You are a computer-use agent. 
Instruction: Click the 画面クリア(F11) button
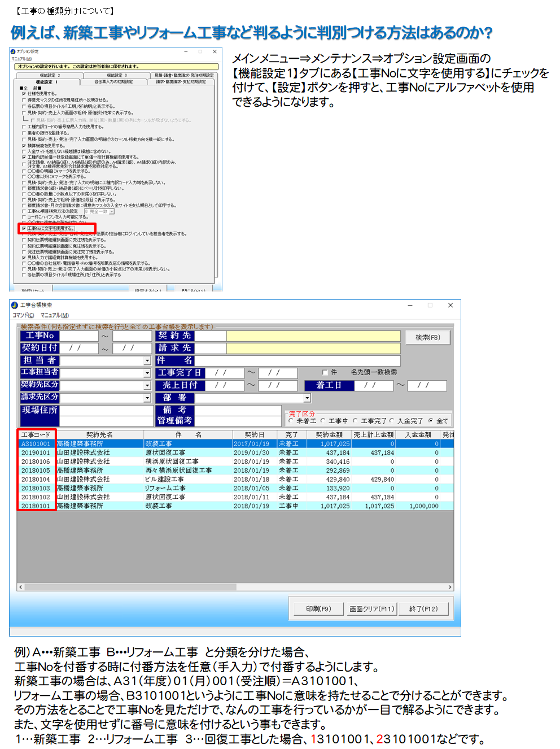coord(371,608)
